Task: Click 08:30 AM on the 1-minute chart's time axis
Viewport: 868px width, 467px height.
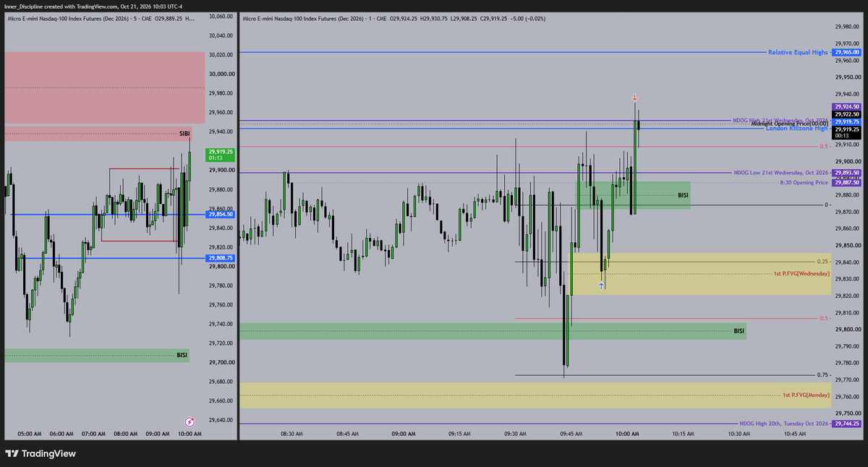Action: pyautogui.click(x=292, y=434)
